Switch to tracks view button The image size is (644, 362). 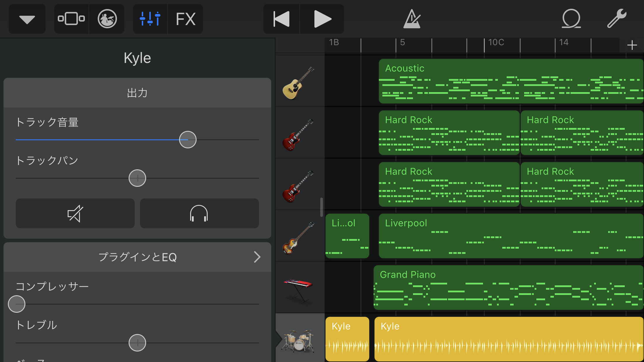click(x=71, y=19)
